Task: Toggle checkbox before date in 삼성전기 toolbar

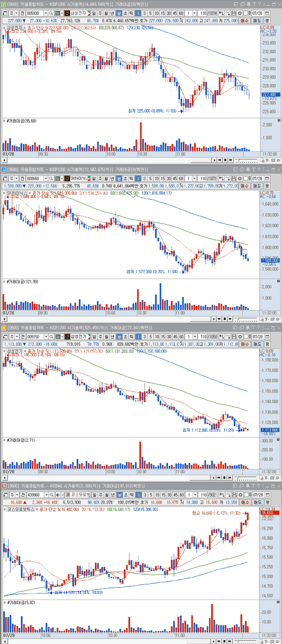Action: (246, 336)
